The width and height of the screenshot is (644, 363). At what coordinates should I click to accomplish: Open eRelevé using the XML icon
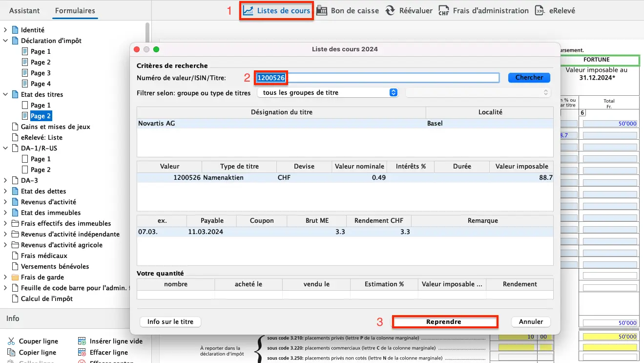540,10
